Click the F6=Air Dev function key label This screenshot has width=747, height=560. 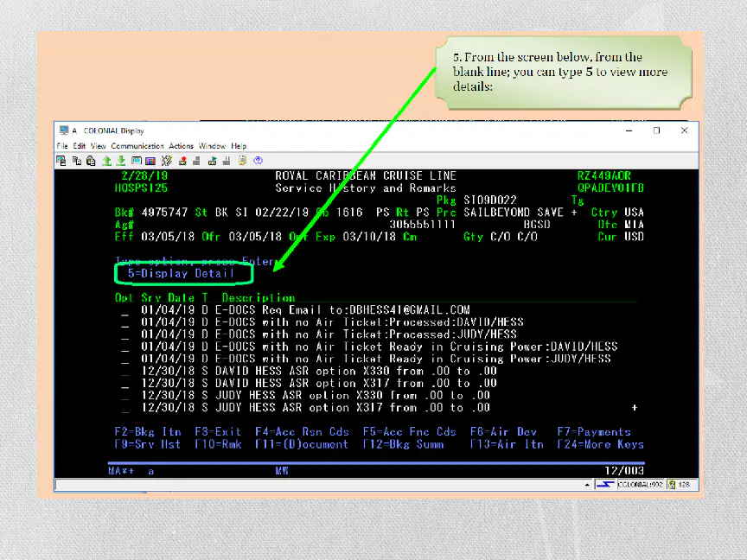pyautogui.click(x=503, y=432)
